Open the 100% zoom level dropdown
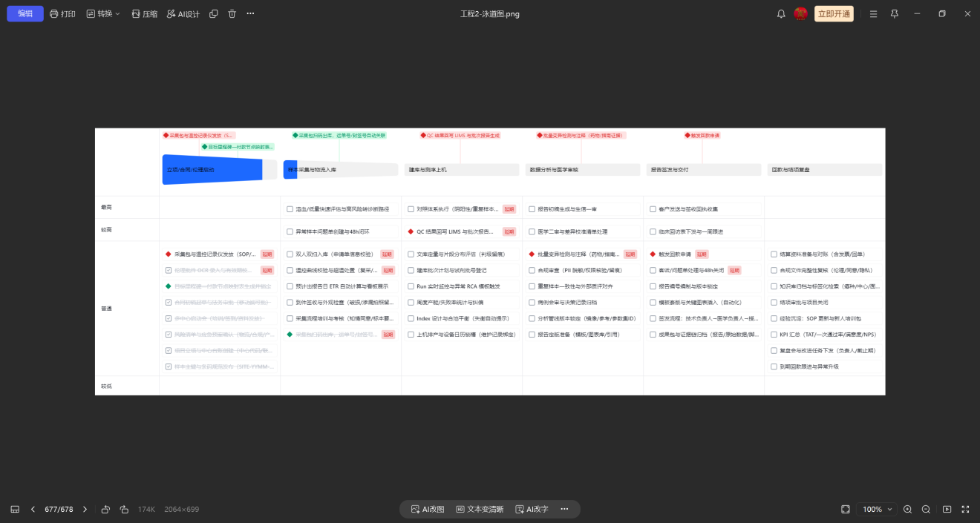This screenshot has width=980, height=523. click(876, 509)
